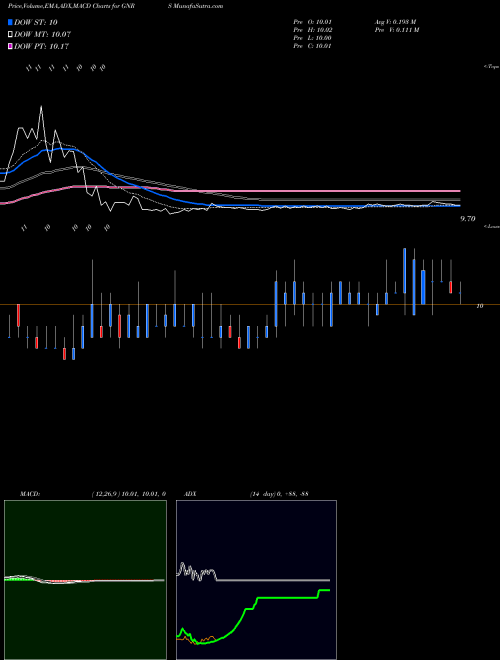Viewport: 500px width, 660px height.
Task: Select the 'DOW MT: 10.07' label
Action: 43,34
